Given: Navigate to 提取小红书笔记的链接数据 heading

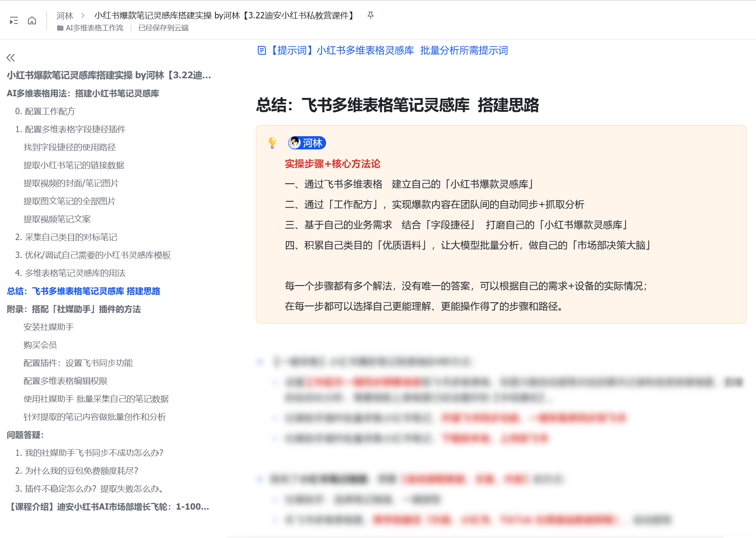Looking at the screenshot, I should click(74, 165).
